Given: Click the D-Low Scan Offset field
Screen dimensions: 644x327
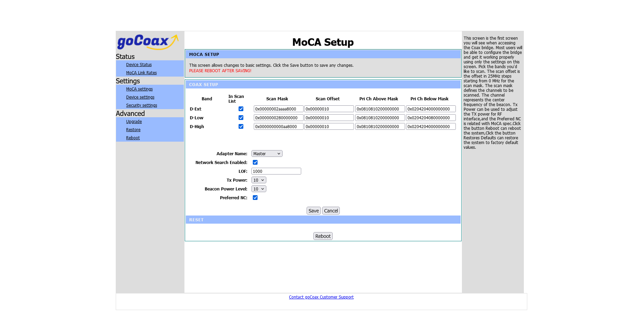Looking at the screenshot, I should tap(329, 118).
